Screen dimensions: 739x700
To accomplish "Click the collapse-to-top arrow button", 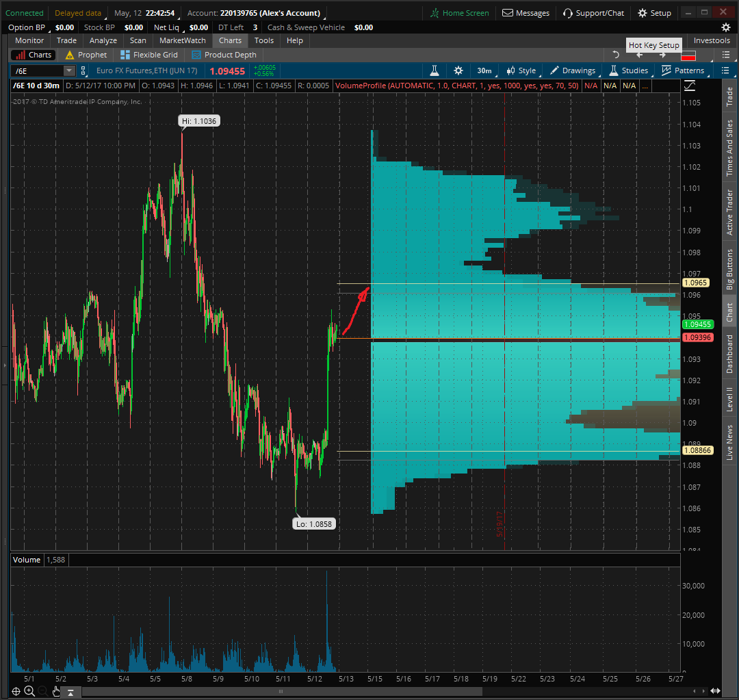I will pyautogui.click(x=70, y=692).
